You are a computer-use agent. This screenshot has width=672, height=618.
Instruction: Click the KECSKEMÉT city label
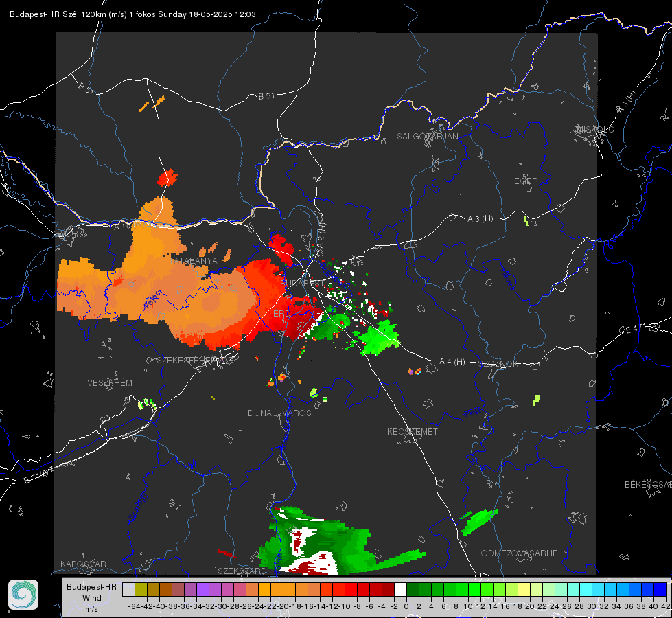(x=413, y=431)
